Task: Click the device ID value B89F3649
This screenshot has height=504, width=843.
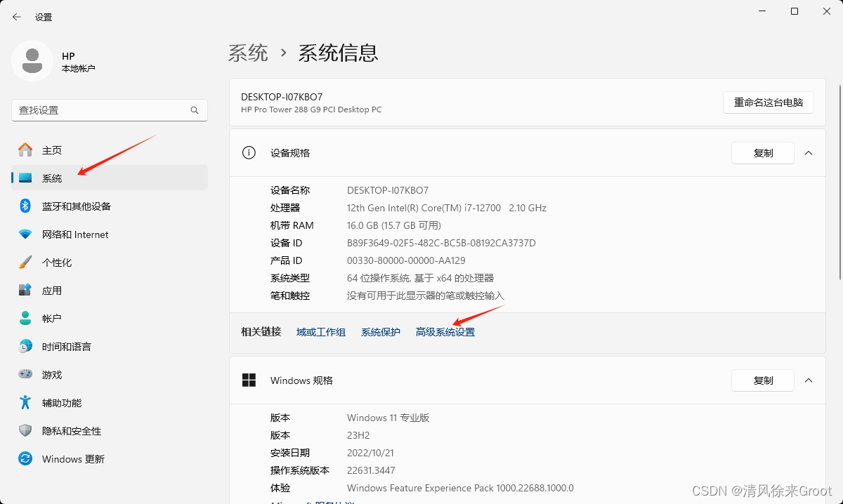Action: click(x=441, y=243)
